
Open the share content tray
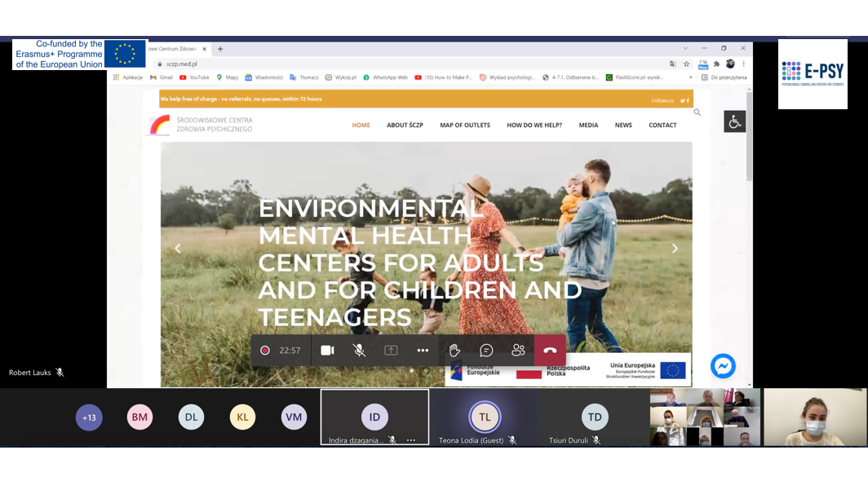tap(391, 351)
